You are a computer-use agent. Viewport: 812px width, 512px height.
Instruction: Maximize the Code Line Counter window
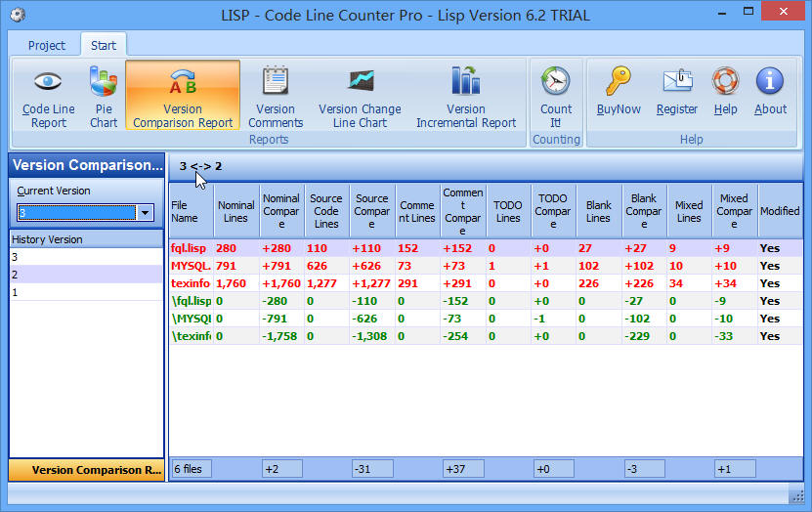748,12
